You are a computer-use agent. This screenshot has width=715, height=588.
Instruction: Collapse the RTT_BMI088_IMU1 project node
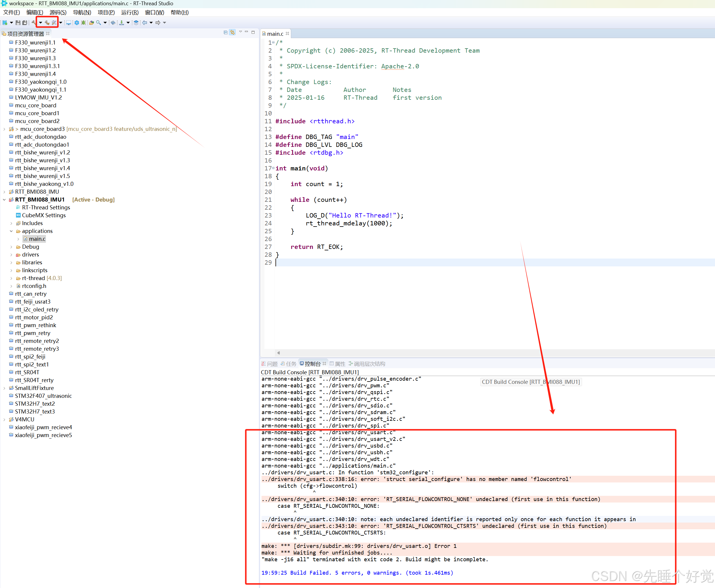tap(4, 200)
